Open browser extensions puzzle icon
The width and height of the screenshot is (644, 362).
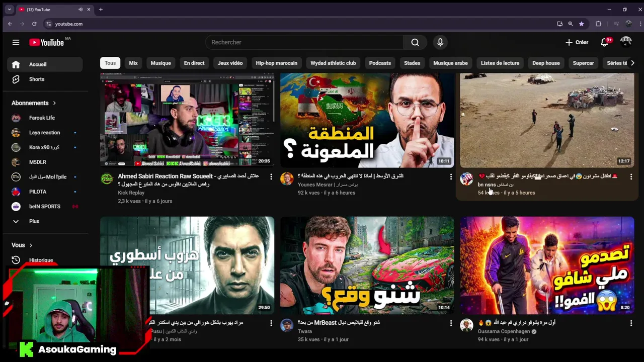(598, 24)
